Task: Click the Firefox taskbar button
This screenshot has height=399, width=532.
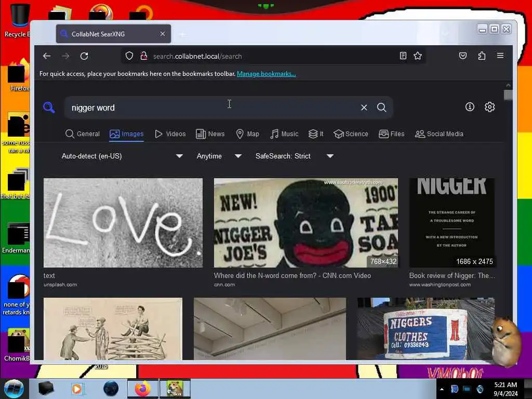Action: coord(143,389)
